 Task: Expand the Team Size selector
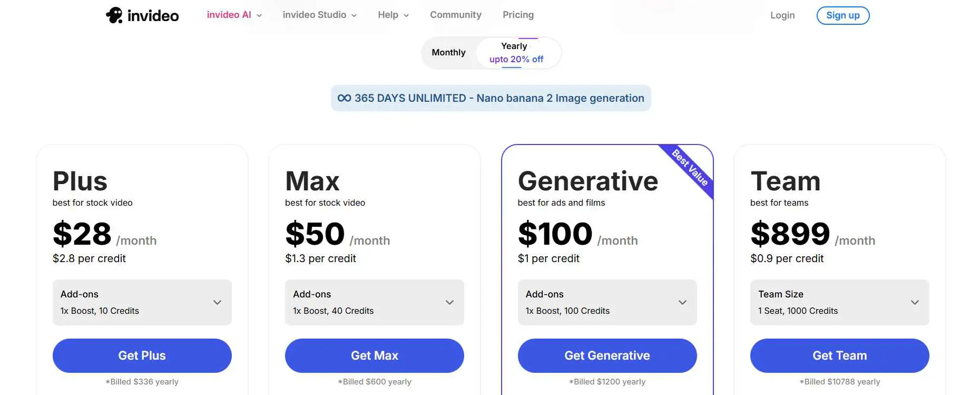coord(915,302)
